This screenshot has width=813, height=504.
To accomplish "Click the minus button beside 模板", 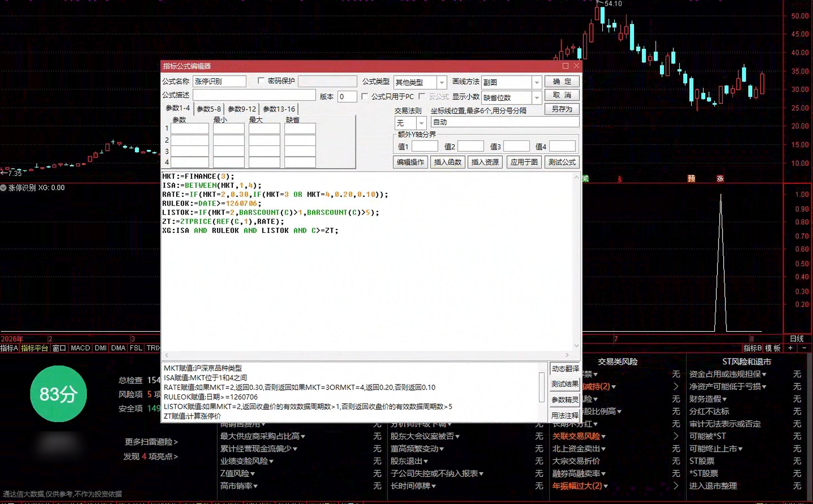I will click(804, 348).
